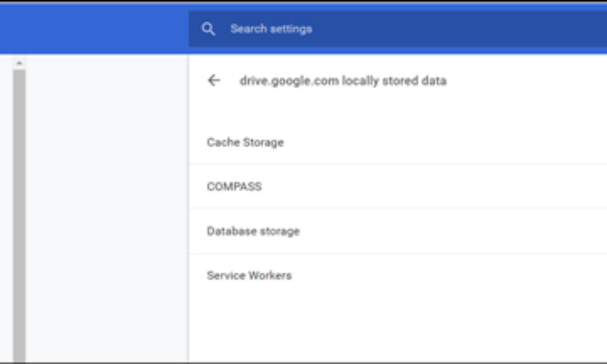Expand the COMPASS entry
Image resolution: width=607 pixels, height=364 pixels.
coord(398,187)
